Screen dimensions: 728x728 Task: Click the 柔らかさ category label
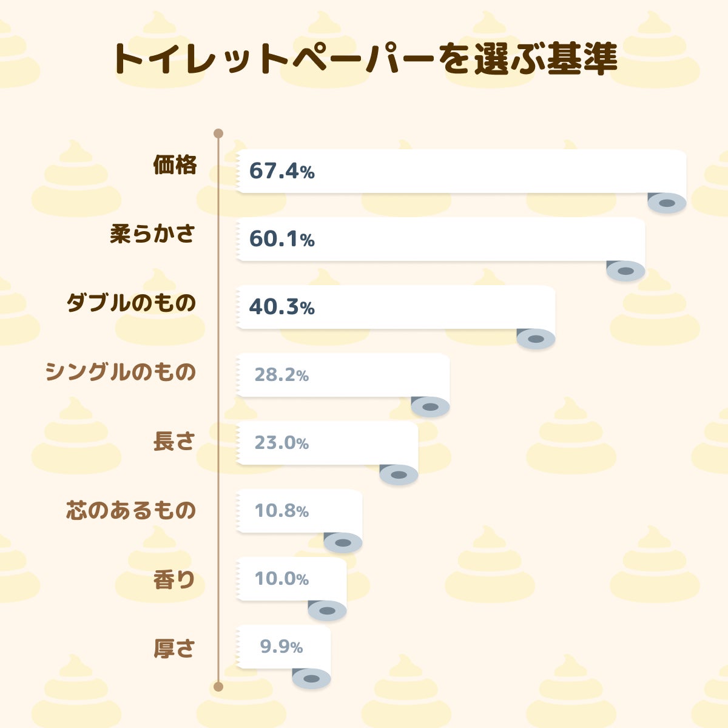click(153, 234)
